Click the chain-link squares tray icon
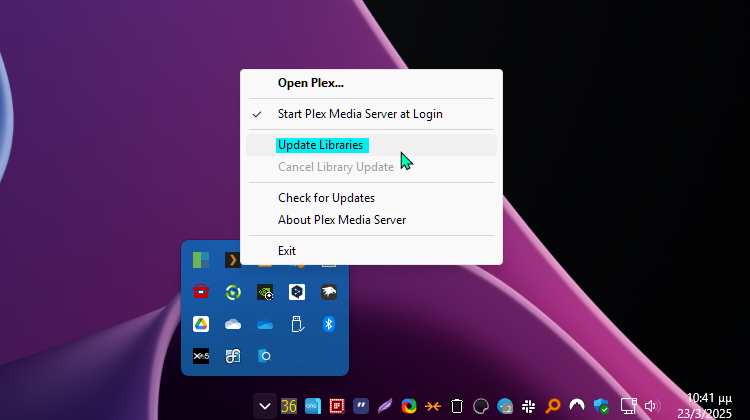The width and height of the screenshot is (750, 420). click(x=233, y=356)
